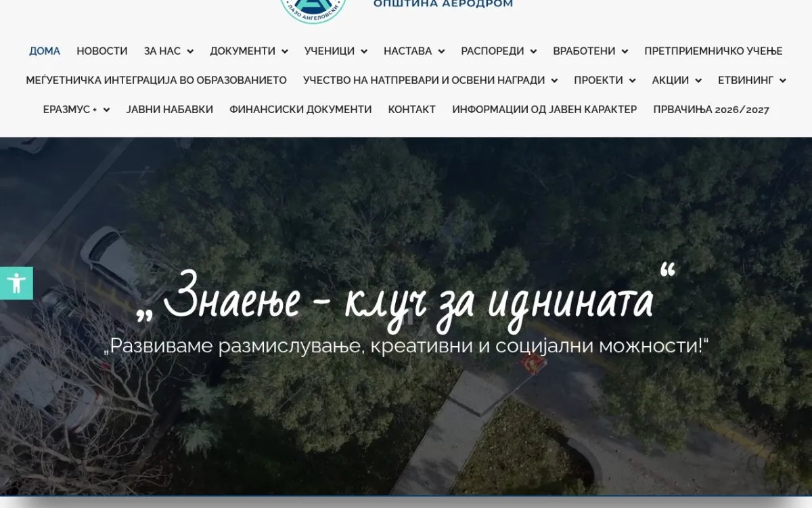Expand the УЧЕНИЦИ dropdown chevron

[x=364, y=51]
